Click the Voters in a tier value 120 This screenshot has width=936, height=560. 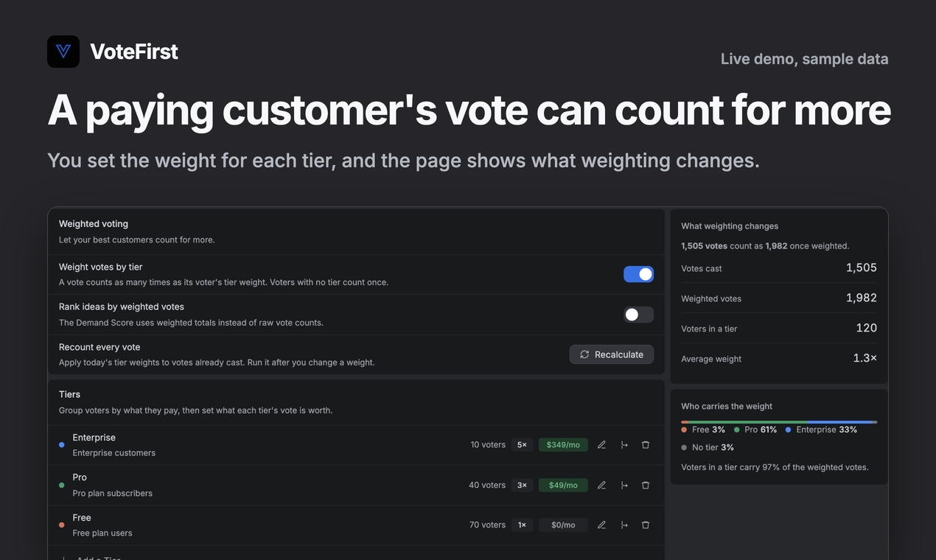tap(867, 329)
